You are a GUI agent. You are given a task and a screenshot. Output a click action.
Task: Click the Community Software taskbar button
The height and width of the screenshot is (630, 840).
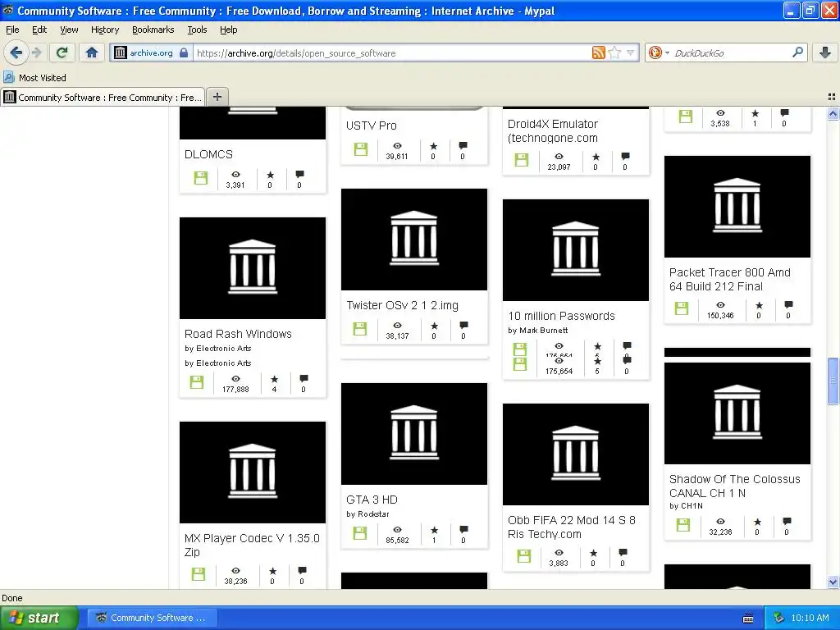(x=152, y=618)
